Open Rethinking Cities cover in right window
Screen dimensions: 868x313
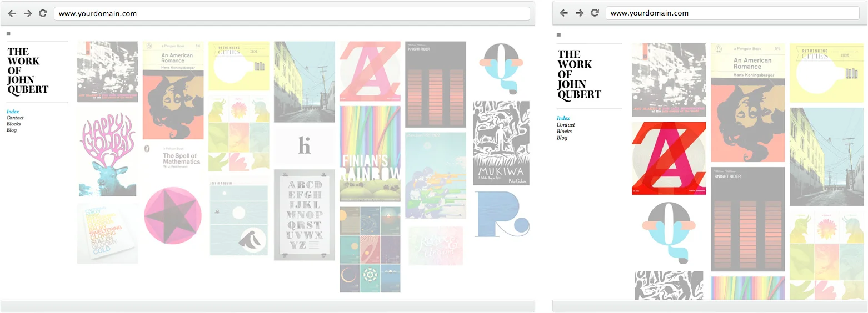click(x=827, y=73)
